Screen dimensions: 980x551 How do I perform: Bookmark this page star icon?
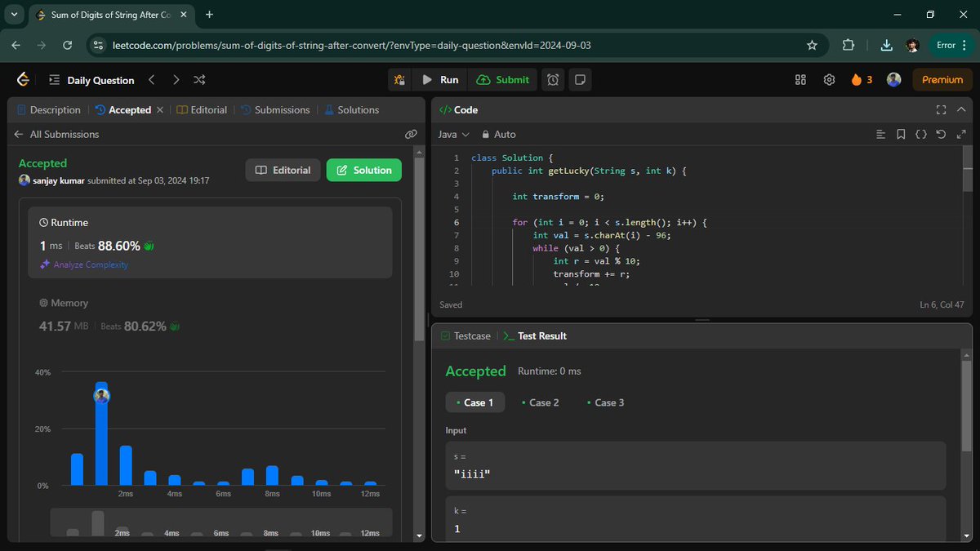812,46
